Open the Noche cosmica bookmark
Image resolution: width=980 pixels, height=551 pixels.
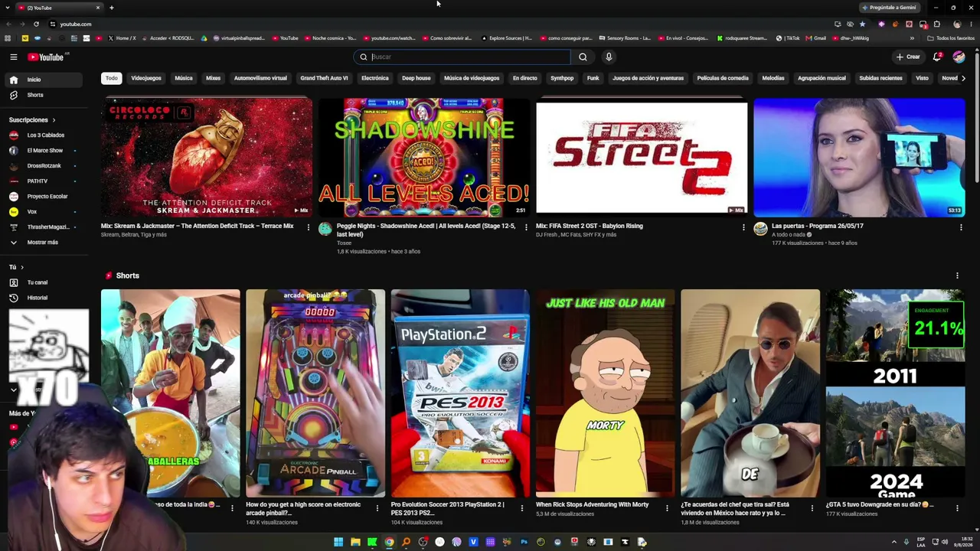click(331, 38)
